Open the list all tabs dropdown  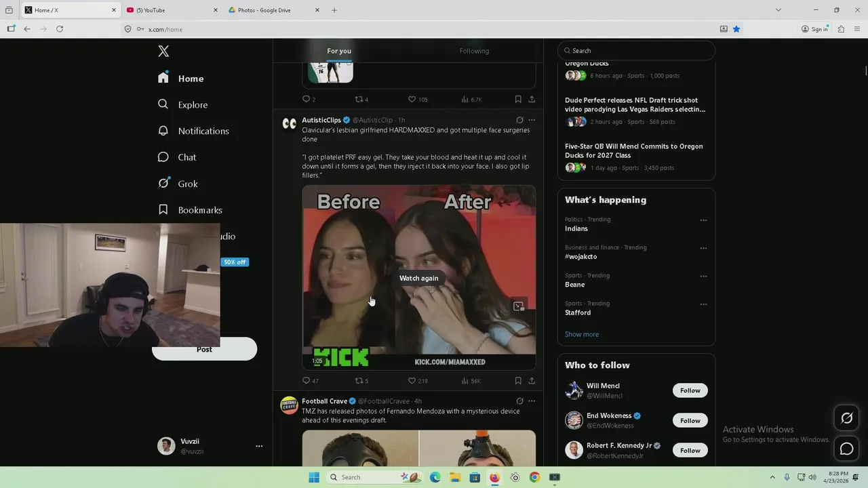click(778, 10)
